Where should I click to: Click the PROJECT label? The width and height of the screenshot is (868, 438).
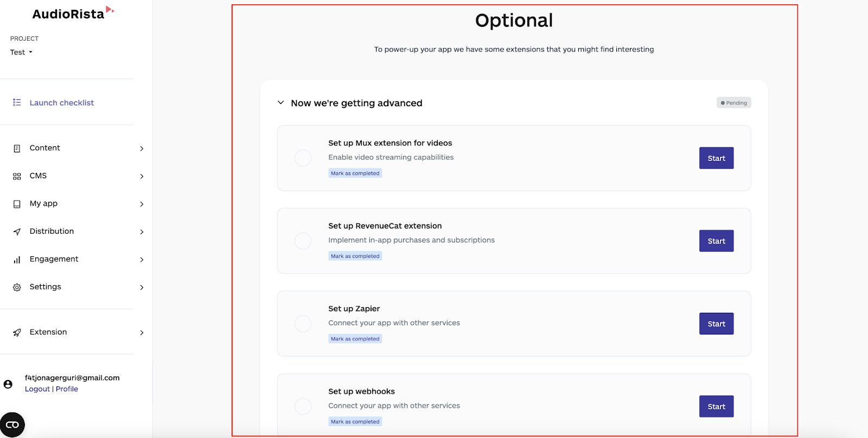(x=24, y=38)
